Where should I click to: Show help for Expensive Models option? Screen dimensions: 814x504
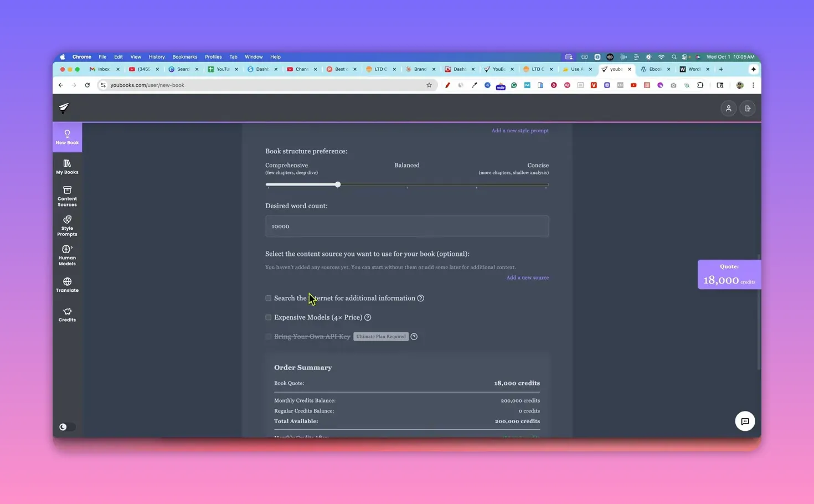368,317
